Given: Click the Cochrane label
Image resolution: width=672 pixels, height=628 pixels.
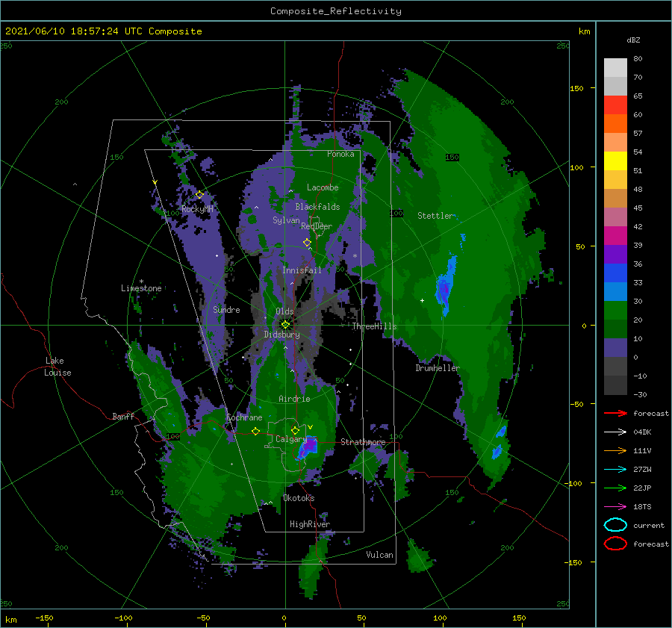Looking at the screenshot, I should tap(244, 417).
